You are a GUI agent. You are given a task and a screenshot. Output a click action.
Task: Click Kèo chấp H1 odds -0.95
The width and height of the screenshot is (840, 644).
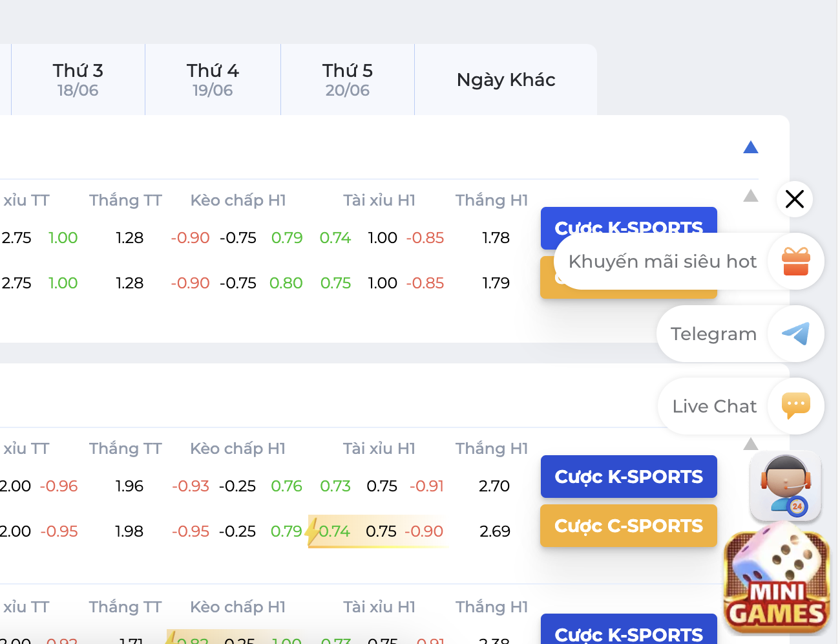click(x=191, y=531)
